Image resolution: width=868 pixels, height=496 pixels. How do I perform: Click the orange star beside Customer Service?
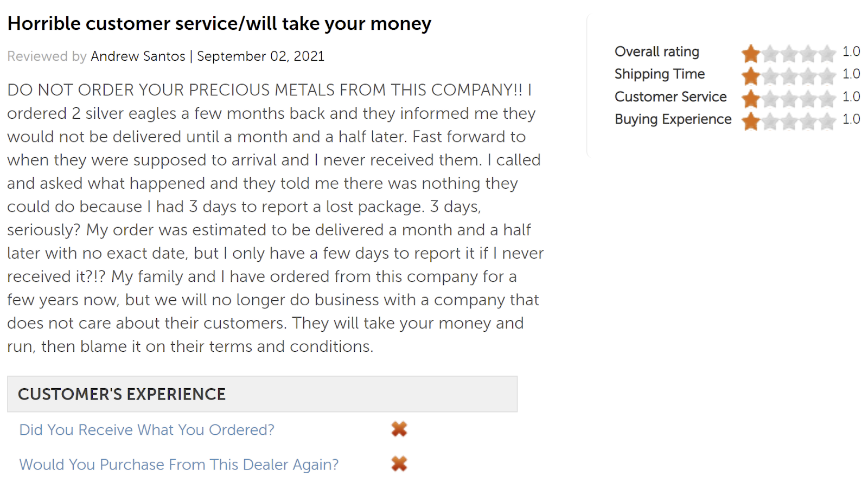tap(751, 99)
